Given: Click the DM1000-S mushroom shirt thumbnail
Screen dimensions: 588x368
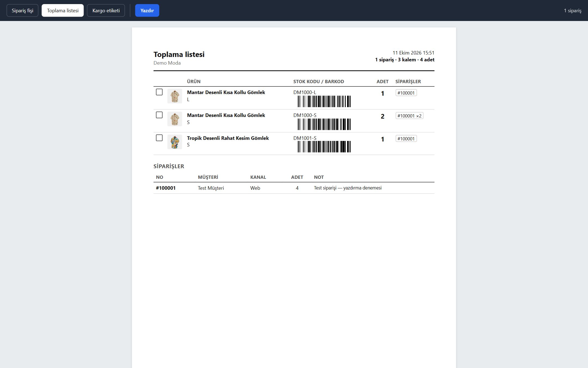Looking at the screenshot, I should tap(175, 119).
